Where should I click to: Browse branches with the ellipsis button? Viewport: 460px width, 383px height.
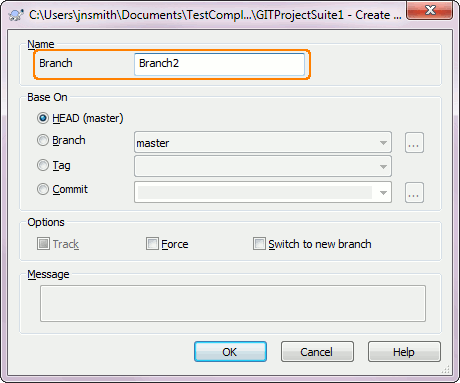click(x=414, y=143)
